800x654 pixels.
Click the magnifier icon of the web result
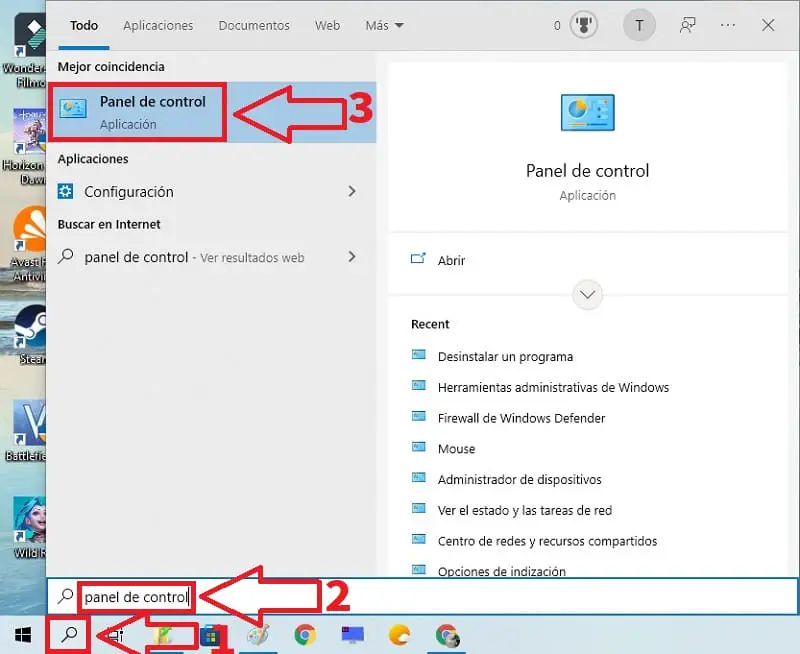coord(65,256)
